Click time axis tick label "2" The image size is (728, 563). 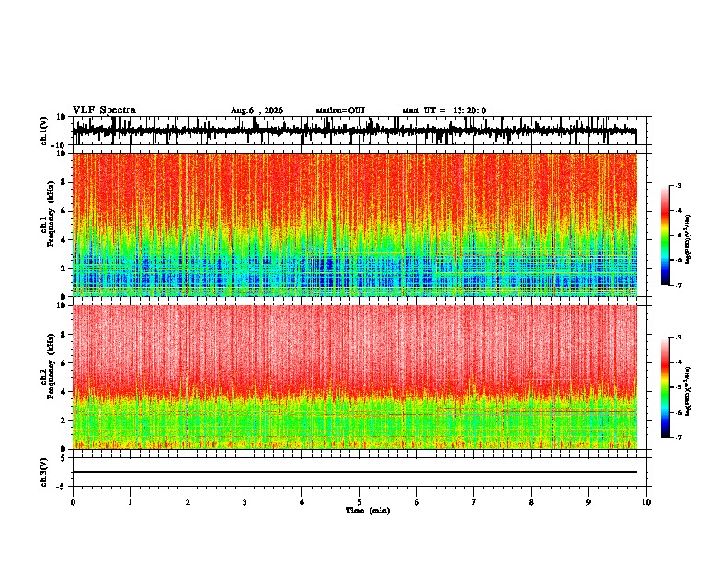[188, 502]
